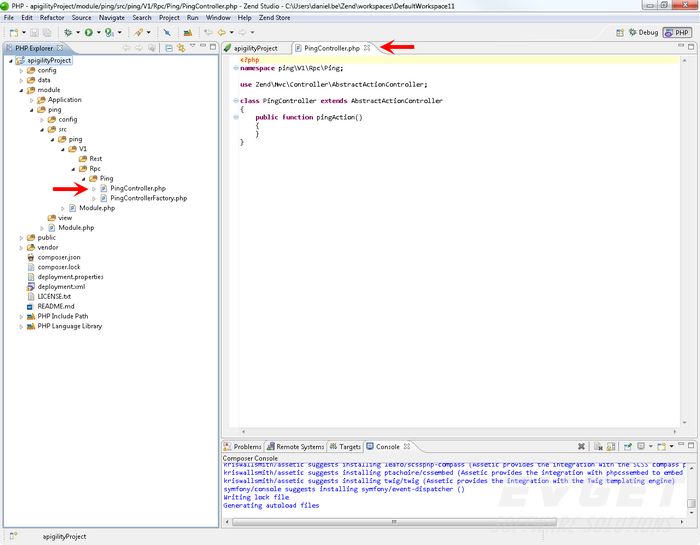The width and height of the screenshot is (700, 545).
Task: Select composer.json file
Action: click(x=58, y=257)
